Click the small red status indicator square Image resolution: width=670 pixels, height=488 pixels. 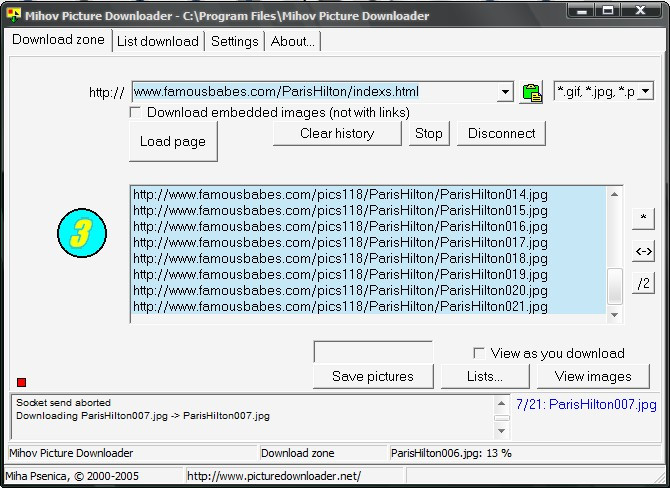(21, 382)
